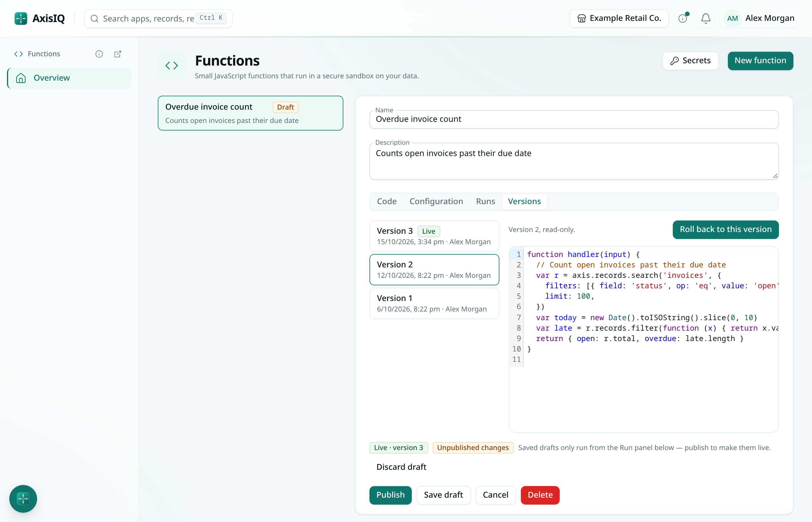Click the search apps and records box
The height and width of the screenshot is (522, 812).
click(x=158, y=18)
